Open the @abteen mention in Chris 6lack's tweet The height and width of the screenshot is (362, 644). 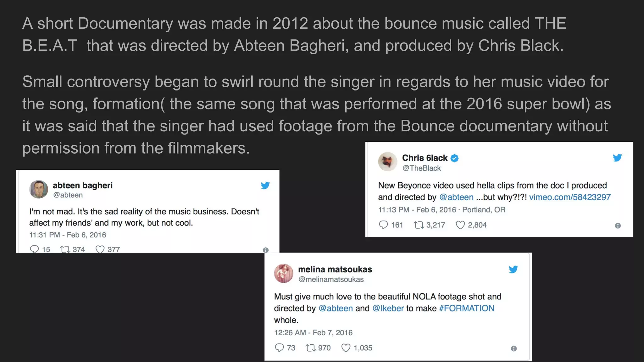pyautogui.click(x=456, y=197)
